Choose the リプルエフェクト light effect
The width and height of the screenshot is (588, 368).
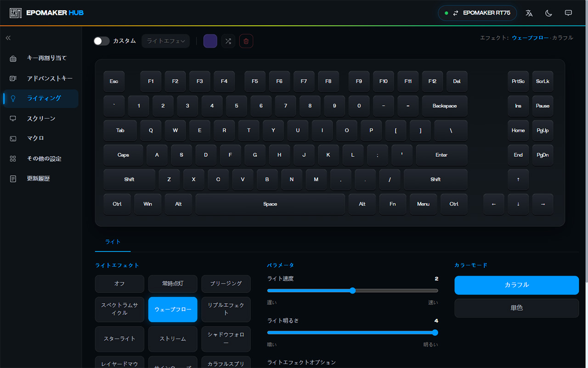pyautogui.click(x=226, y=310)
